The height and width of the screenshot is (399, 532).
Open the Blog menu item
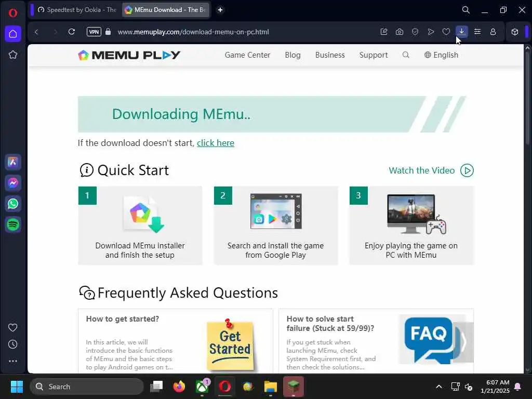coord(293,55)
